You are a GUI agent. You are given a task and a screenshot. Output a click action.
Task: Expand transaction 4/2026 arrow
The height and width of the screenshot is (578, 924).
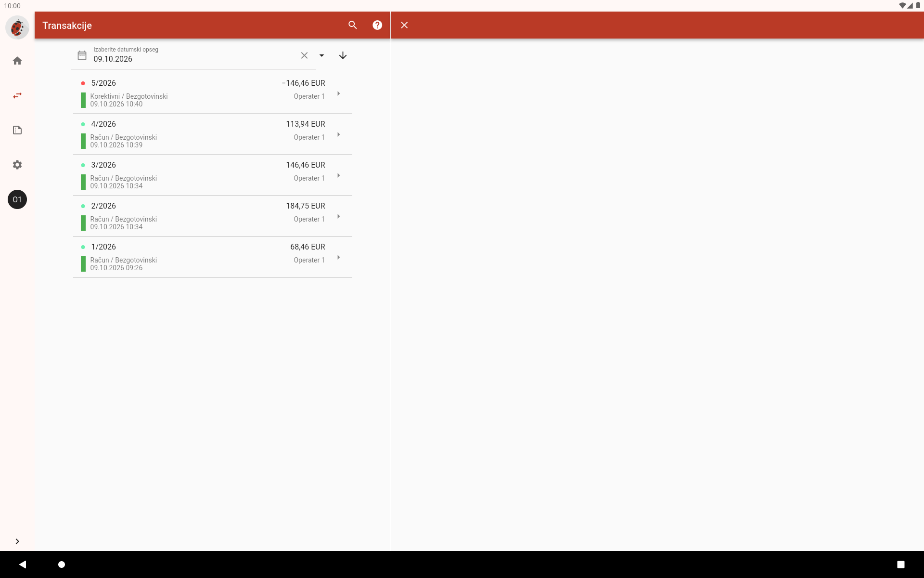(x=339, y=134)
